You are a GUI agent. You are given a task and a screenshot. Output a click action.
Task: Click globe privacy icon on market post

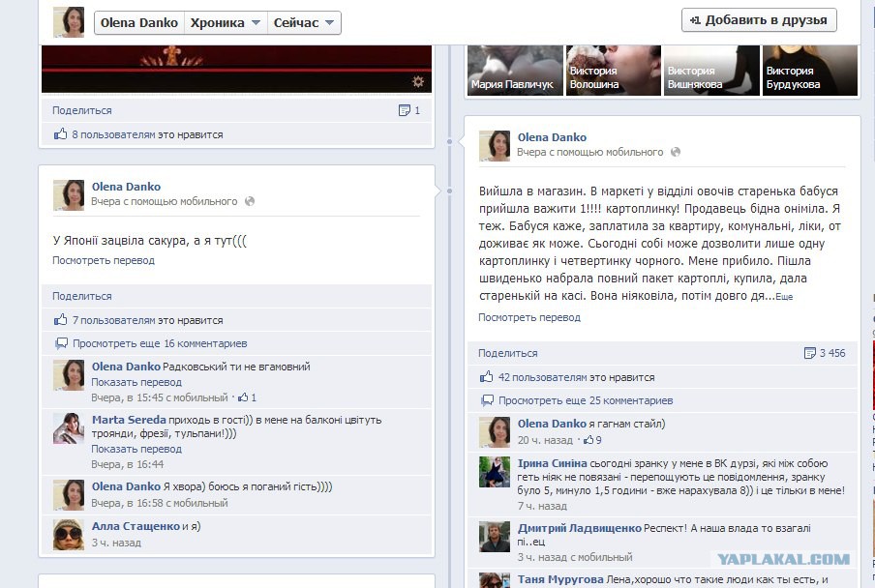(676, 152)
